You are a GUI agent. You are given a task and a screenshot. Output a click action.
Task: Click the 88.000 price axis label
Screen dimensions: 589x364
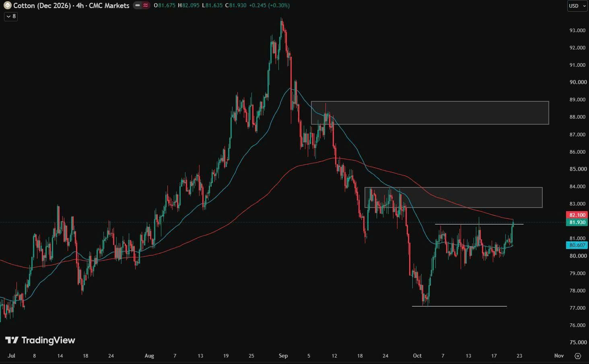click(577, 117)
